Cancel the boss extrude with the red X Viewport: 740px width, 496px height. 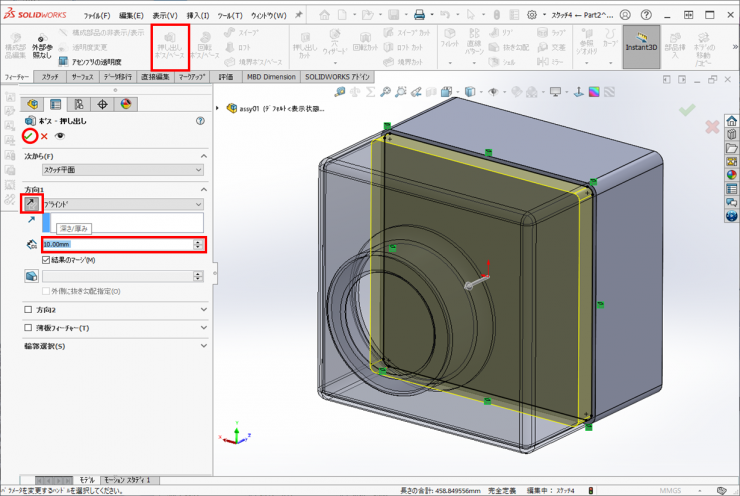pyautogui.click(x=44, y=136)
